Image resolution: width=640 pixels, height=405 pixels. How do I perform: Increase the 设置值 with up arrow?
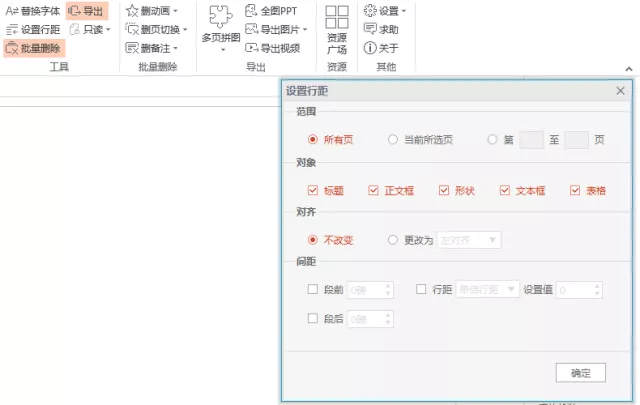(x=597, y=286)
